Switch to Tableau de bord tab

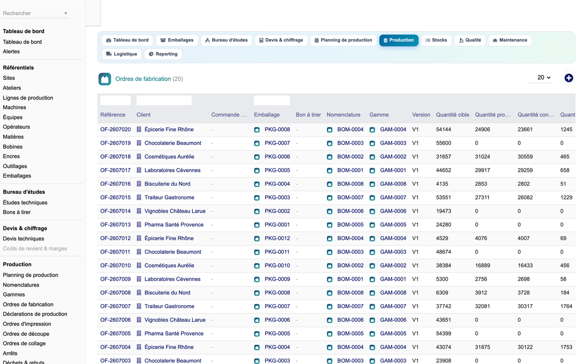tap(127, 40)
